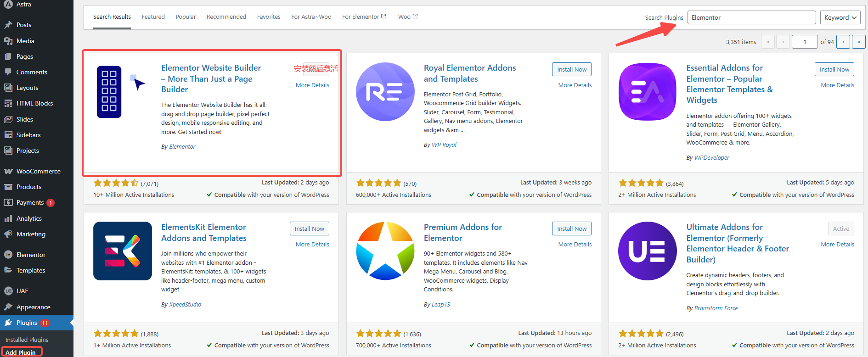The width and height of the screenshot is (868, 357).
Task: Click the Media icon in sidebar
Action: [x=8, y=41]
